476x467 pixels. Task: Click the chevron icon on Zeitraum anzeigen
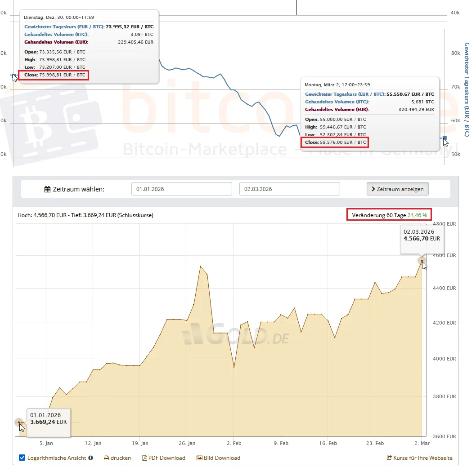pos(373,189)
